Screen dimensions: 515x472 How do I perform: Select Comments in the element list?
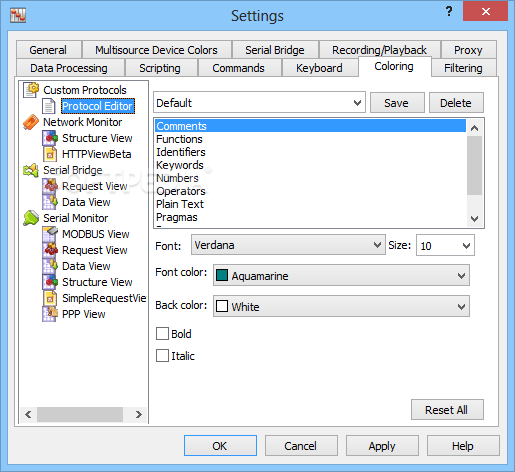pos(310,126)
